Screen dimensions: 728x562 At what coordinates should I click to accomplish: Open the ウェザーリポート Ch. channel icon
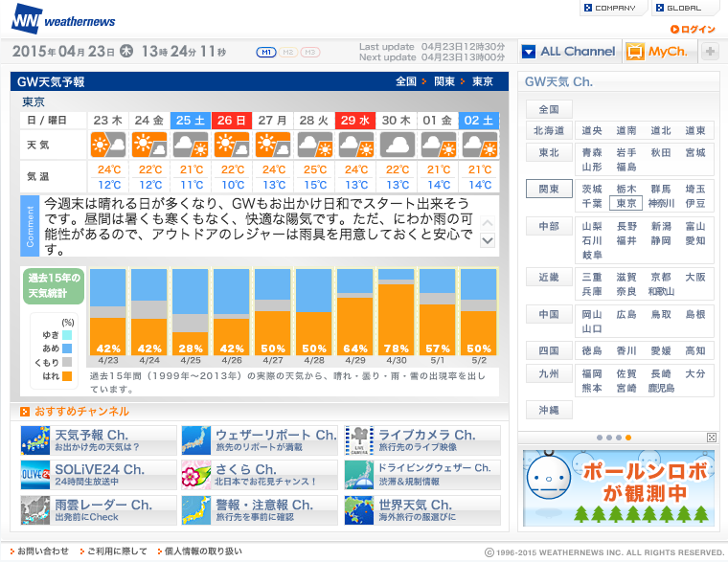(196, 440)
